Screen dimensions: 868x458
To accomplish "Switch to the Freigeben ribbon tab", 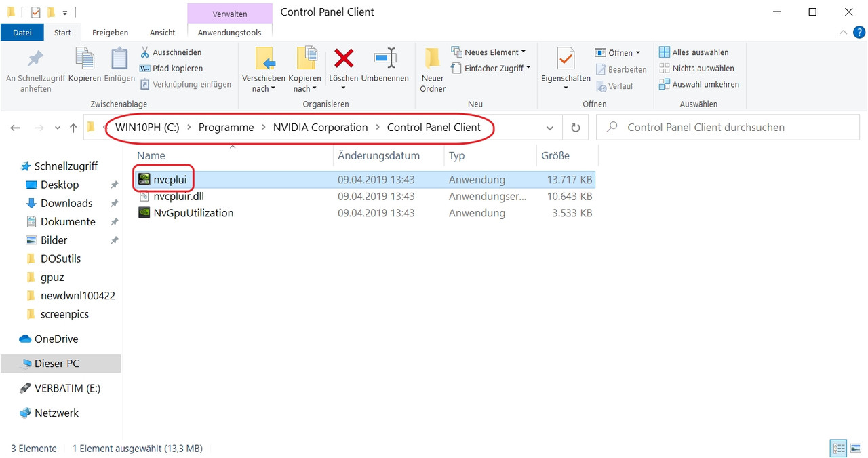I will pyautogui.click(x=110, y=32).
